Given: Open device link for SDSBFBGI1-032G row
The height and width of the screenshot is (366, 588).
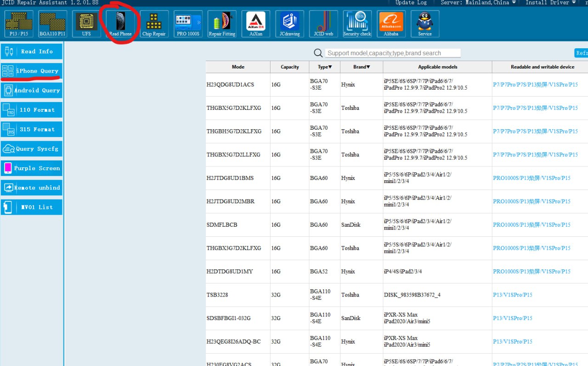Looking at the screenshot, I should 513,318.
